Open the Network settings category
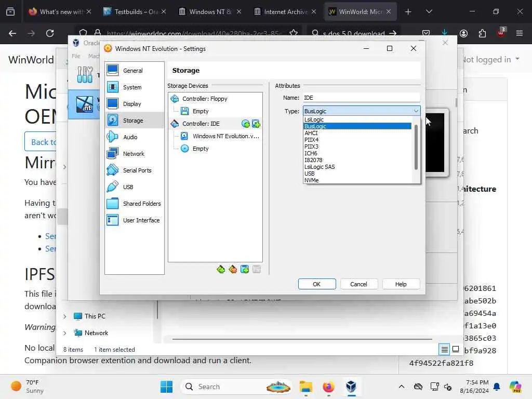The image size is (532, 399). tap(135, 154)
